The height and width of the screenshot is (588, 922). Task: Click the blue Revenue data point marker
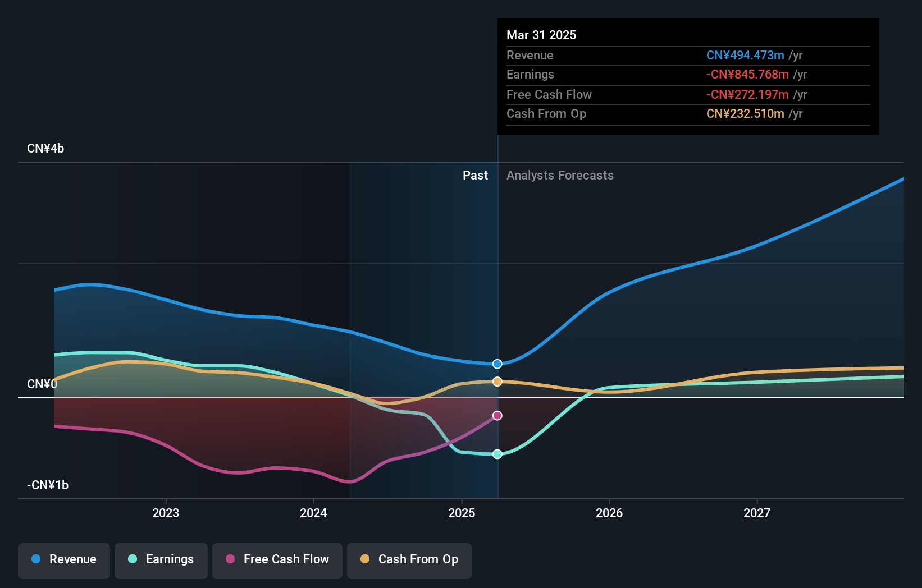[497, 364]
